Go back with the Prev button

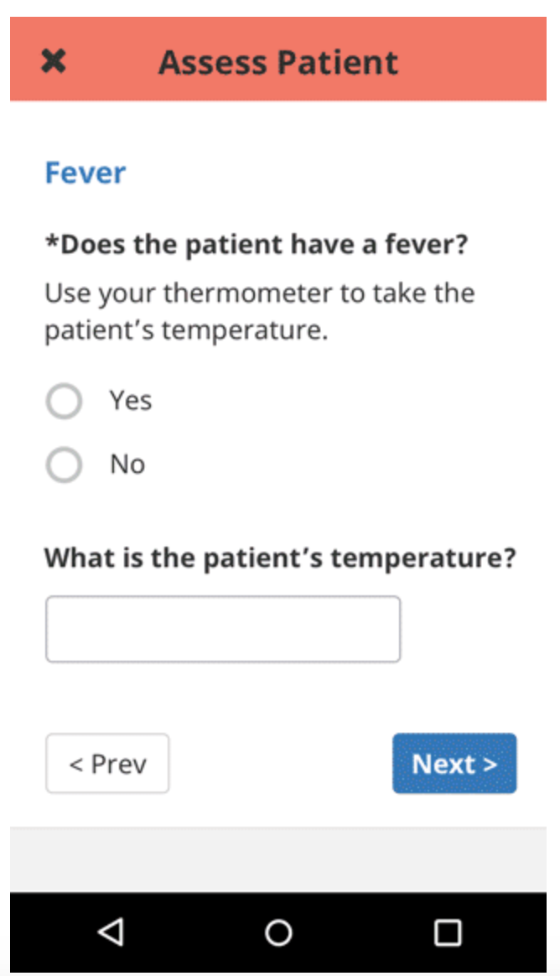click(107, 764)
